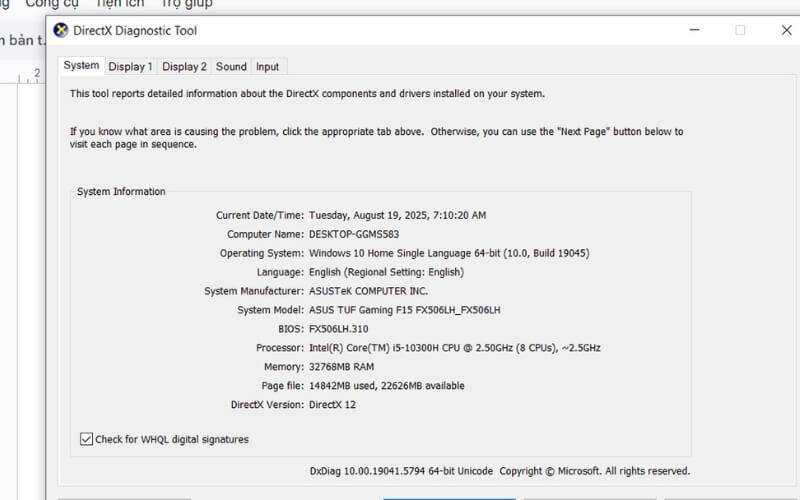Click the DirectX 12 version value
The width and height of the screenshot is (800, 500).
tap(332, 405)
